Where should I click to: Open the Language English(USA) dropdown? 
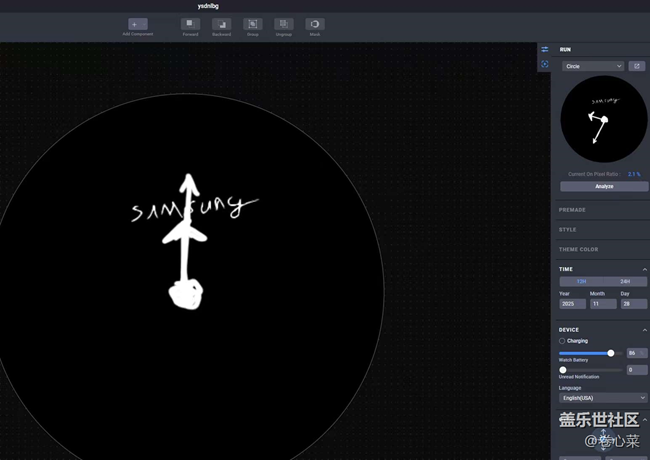coord(603,398)
